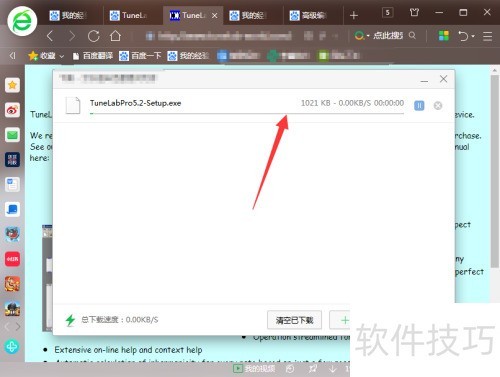Image resolution: width=500 pixels, height=377 pixels.
Task: Click the 清空已下载 button
Action: tap(294, 320)
